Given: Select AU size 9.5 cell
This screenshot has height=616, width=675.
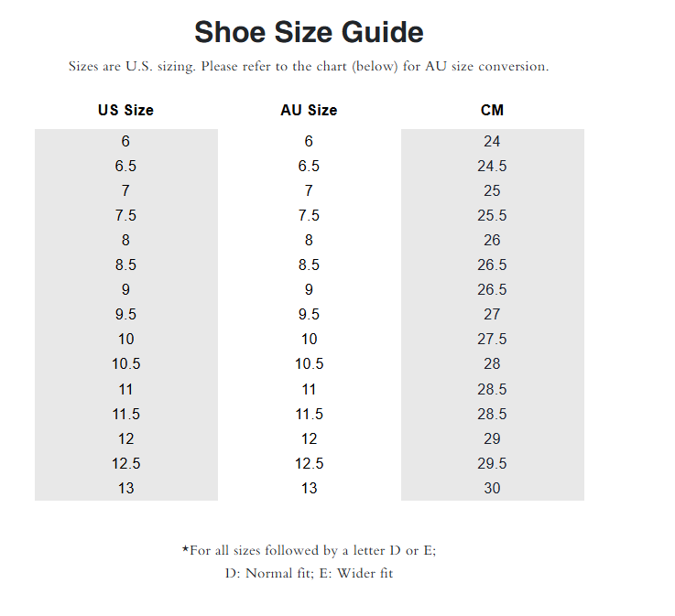Looking at the screenshot, I should coord(309,314).
